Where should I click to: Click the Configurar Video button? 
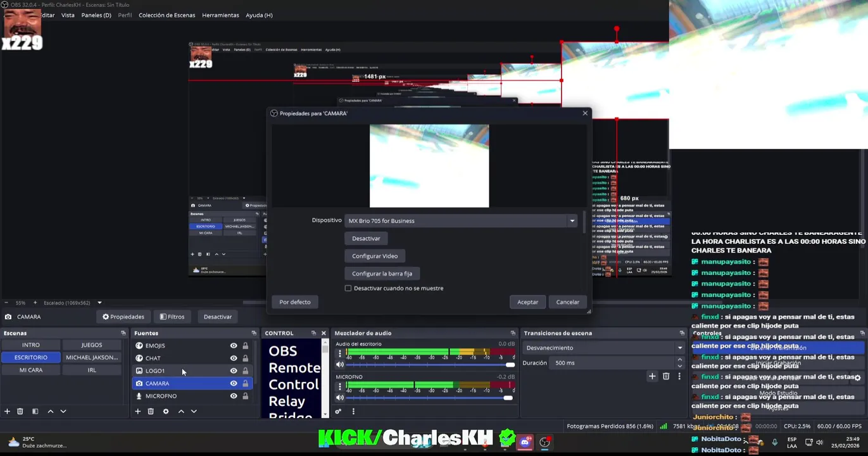click(375, 256)
